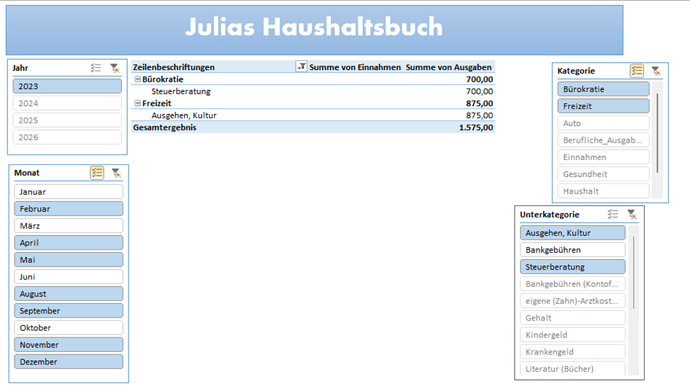Clear the filter on the Jahr slicer
Image resolution: width=690 pixels, height=392 pixels.
coord(114,68)
